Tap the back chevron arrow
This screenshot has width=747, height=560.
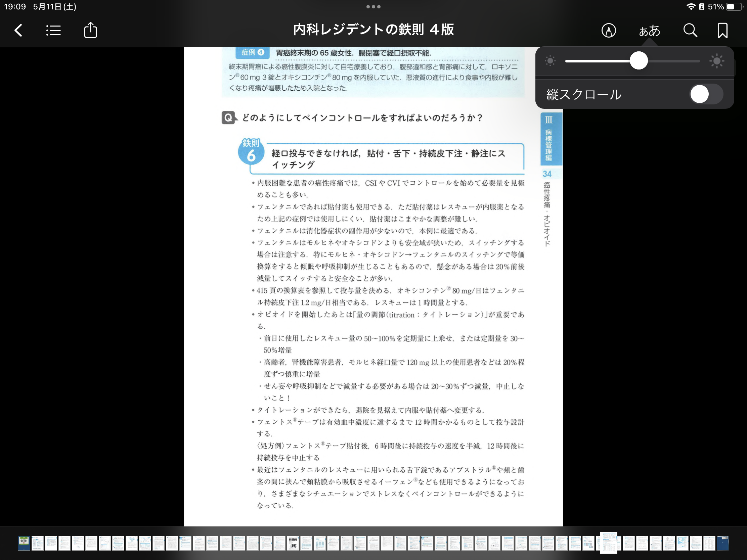[18, 30]
